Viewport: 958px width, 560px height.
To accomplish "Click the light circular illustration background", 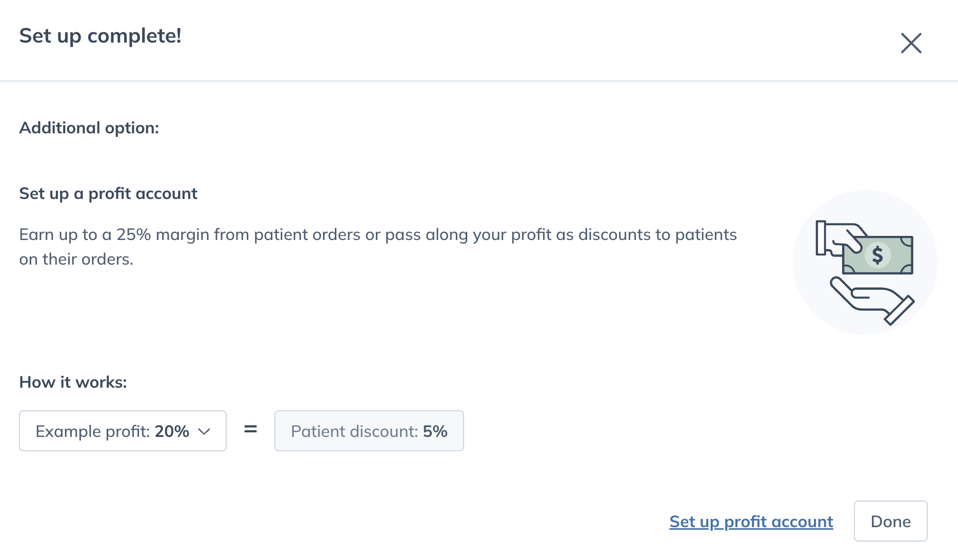I will [x=865, y=263].
